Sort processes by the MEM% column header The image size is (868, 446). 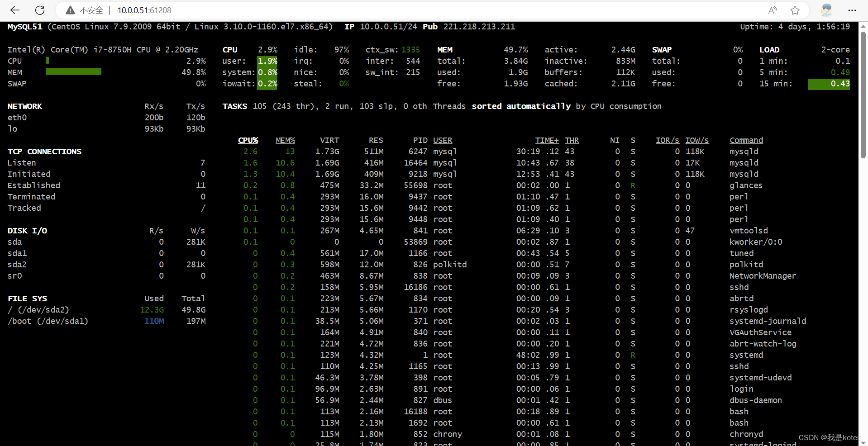point(285,140)
